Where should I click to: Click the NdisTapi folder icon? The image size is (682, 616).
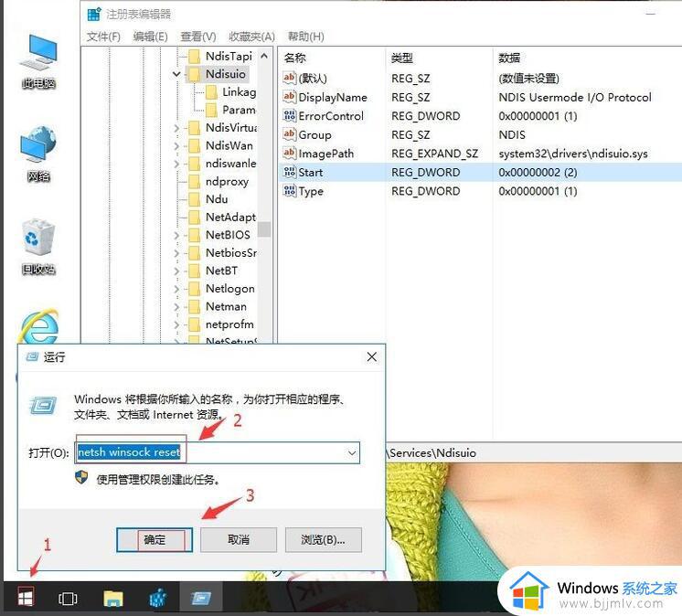[x=195, y=56]
